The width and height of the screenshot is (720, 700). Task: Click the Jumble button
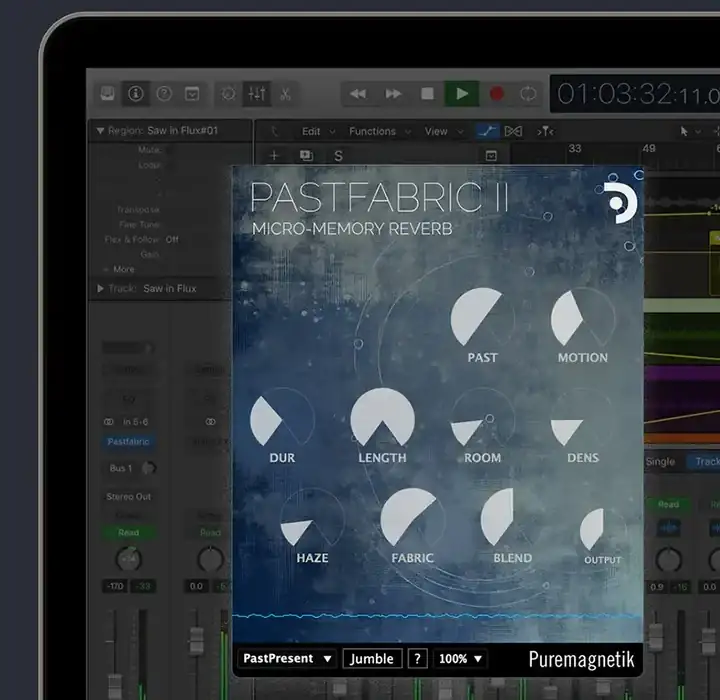[x=372, y=658]
